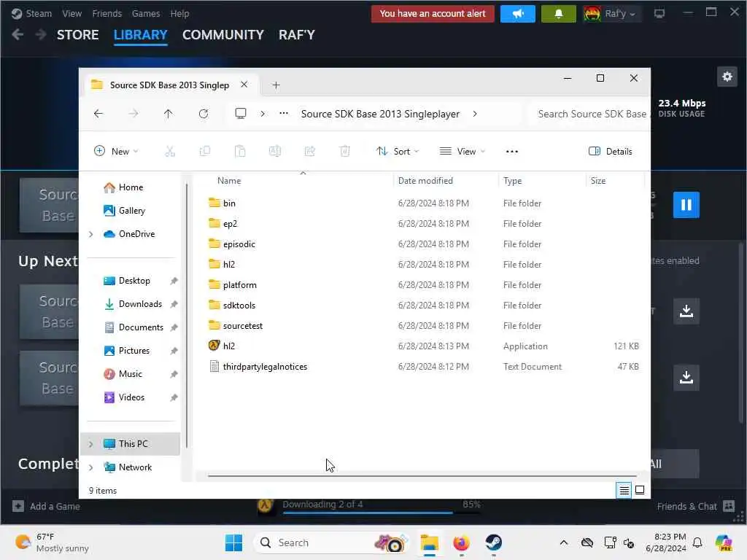Switch to the STORE tab
The width and height of the screenshot is (747, 560).
point(77,35)
